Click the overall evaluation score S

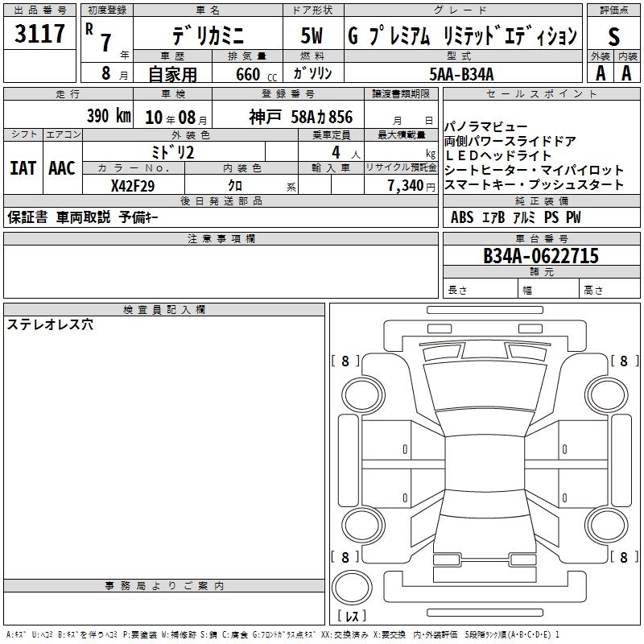click(x=613, y=35)
